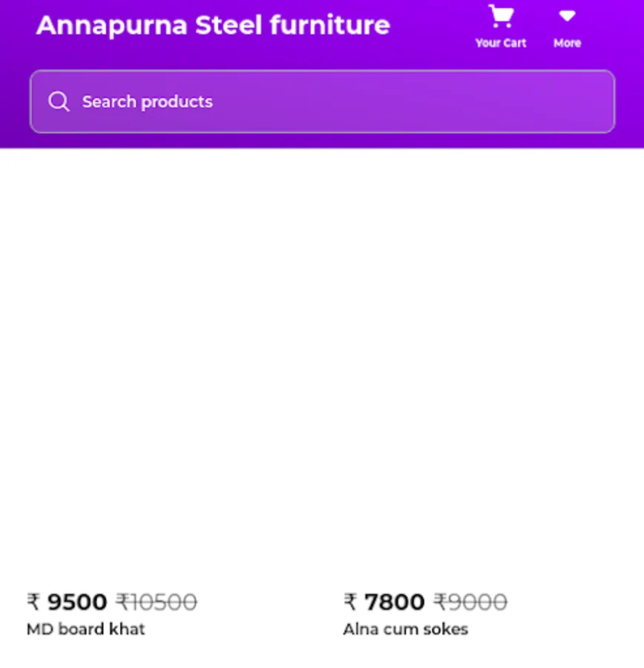Expand the More dropdown arrow

(567, 16)
